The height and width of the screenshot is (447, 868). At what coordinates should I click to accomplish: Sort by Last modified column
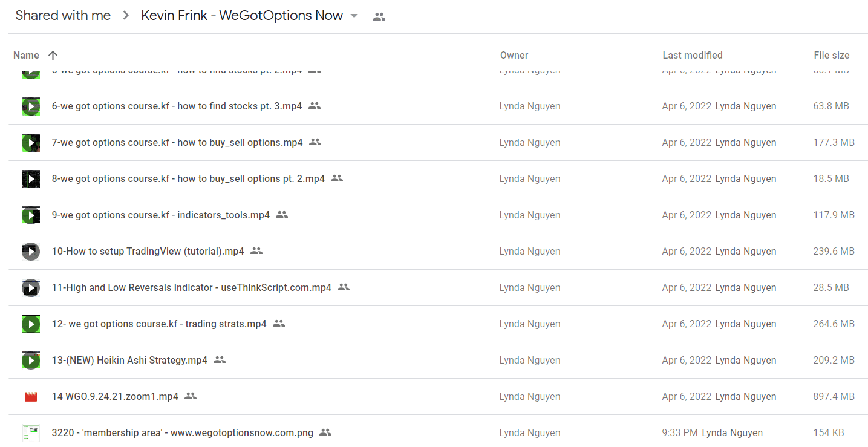click(693, 55)
